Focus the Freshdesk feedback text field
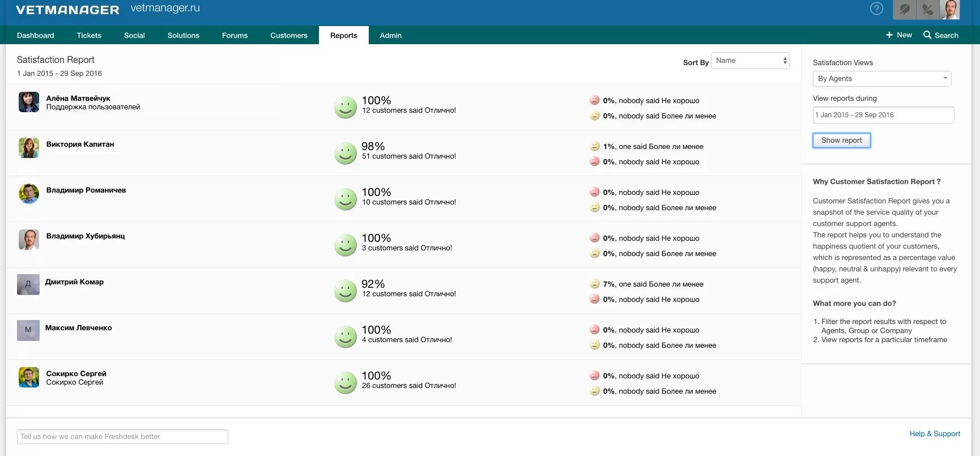Image resolution: width=980 pixels, height=456 pixels. [122, 437]
